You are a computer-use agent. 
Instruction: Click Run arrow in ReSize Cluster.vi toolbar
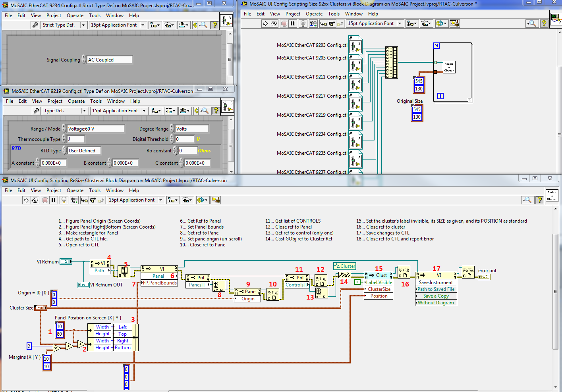(26, 200)
